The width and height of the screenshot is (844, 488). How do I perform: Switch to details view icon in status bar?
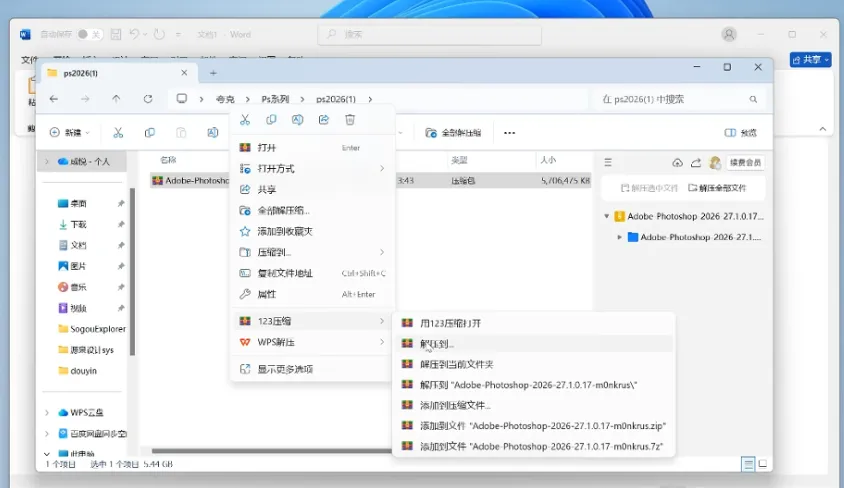[748, 464]
